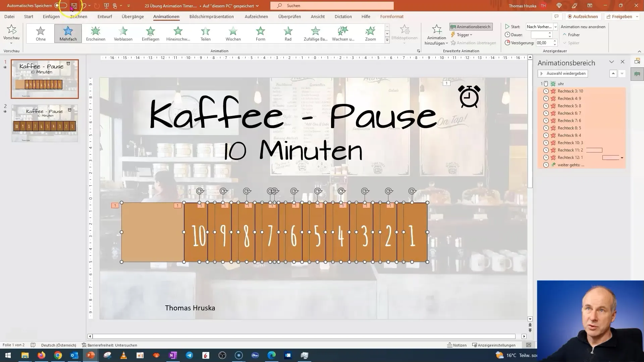Switch to the Einfügen tab
The width and height of the screenshot is (644, 362).
[x=51, y=16]
